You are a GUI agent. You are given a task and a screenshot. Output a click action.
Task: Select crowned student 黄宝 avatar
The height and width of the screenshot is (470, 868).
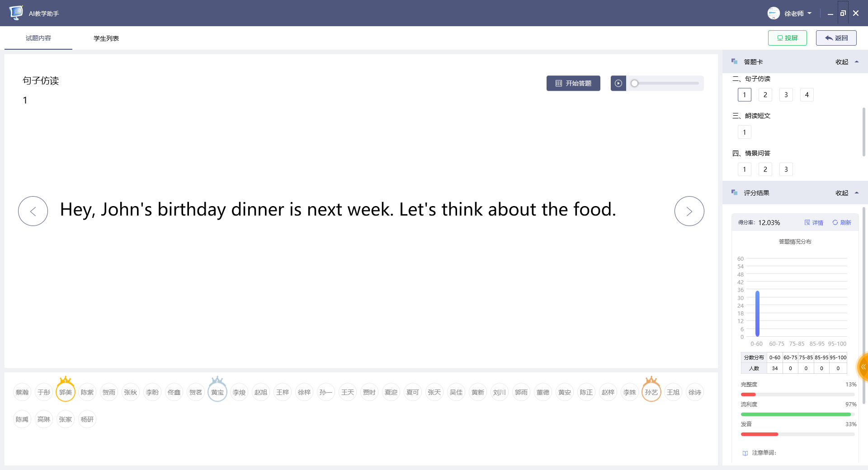217,391
